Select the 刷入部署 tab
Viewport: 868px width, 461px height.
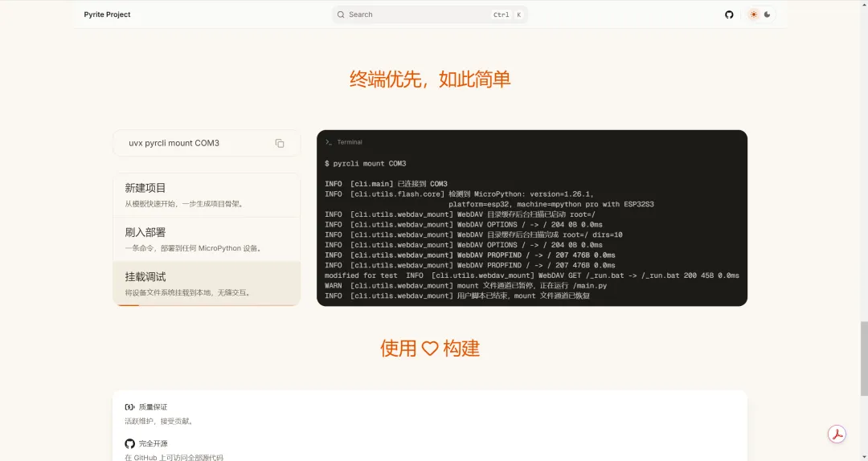[207, 239]
